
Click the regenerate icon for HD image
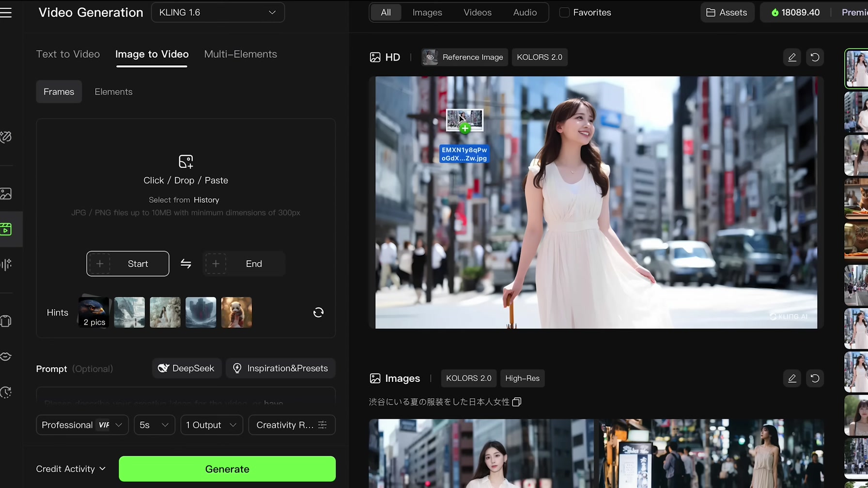pyautogui.click(x=815, y=57)
